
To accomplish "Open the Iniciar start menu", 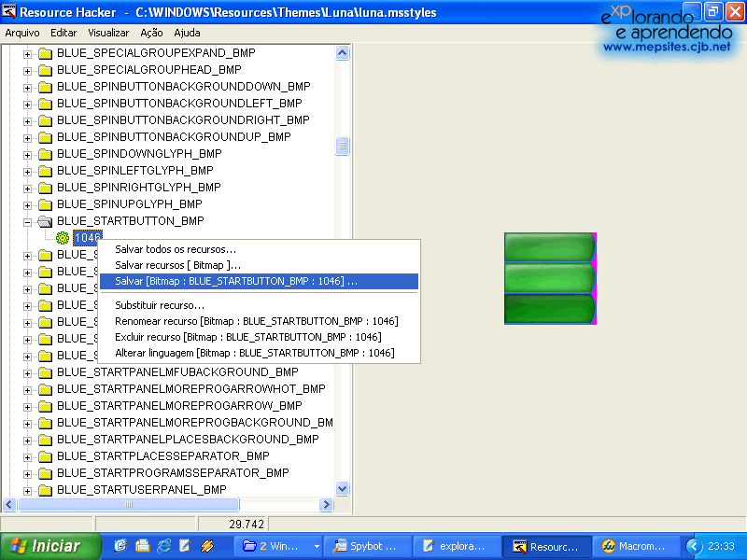I will pos(50,546).
